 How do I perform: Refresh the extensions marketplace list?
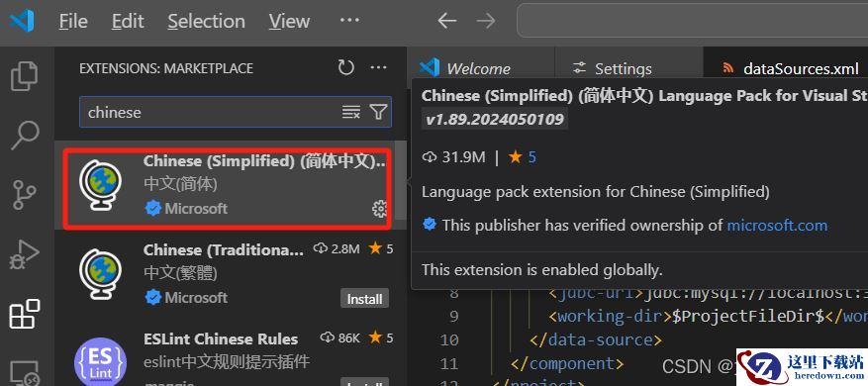346,68
